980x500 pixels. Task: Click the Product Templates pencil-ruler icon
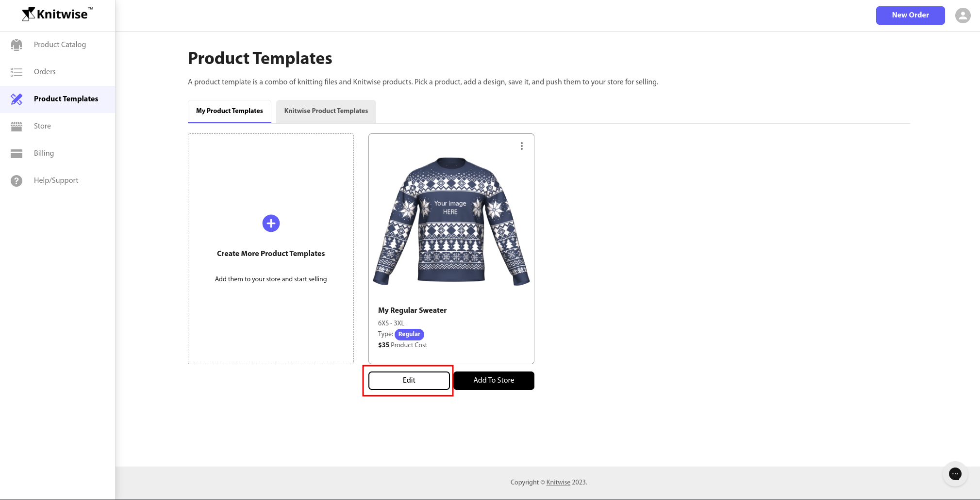coord(17,99)
